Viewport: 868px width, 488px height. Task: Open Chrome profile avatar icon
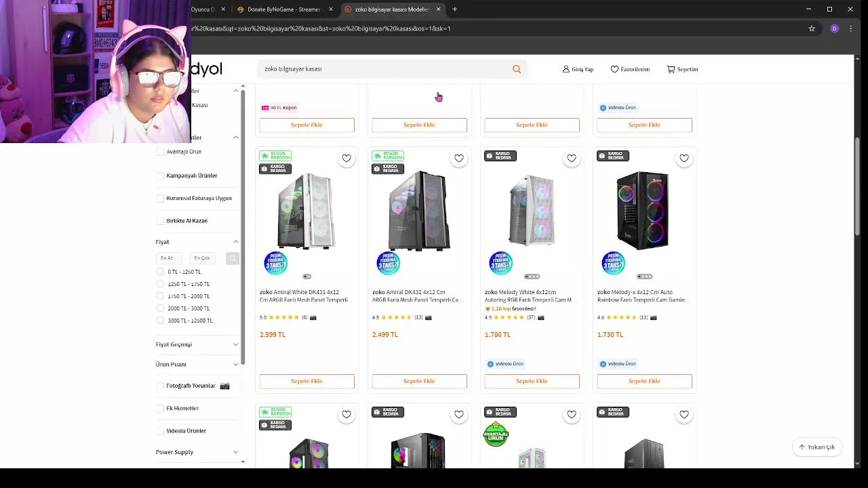pyautogui.click(x=834, y=28)
